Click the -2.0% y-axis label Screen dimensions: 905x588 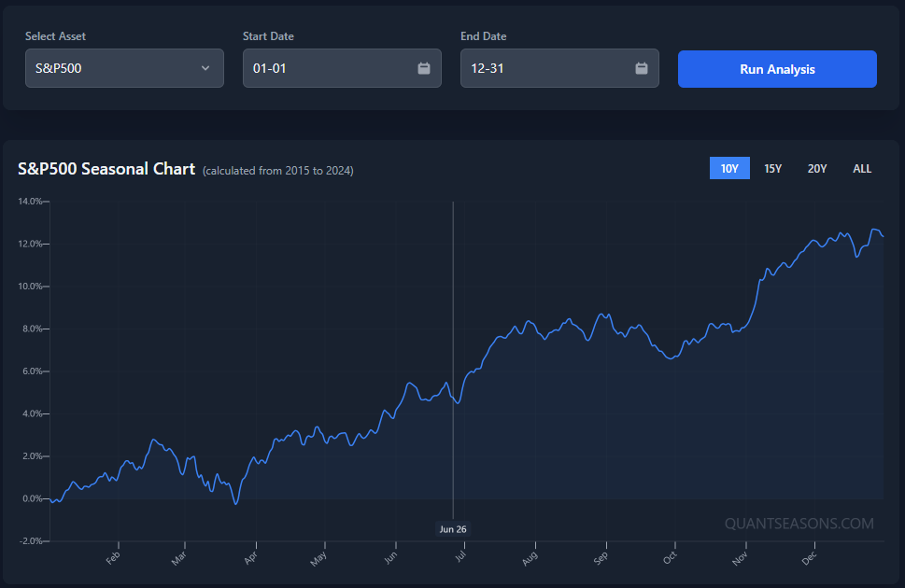click(x=31, y=540)
